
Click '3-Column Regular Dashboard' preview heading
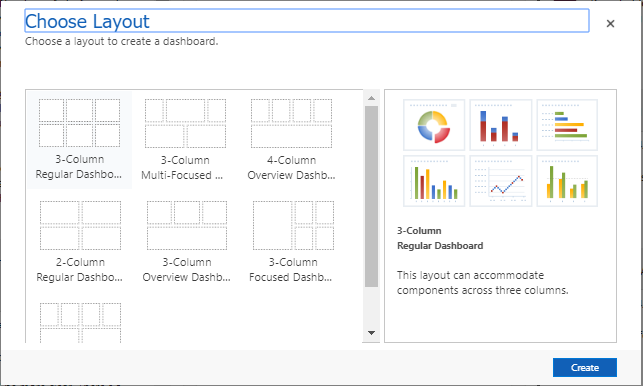click(440, 238)
